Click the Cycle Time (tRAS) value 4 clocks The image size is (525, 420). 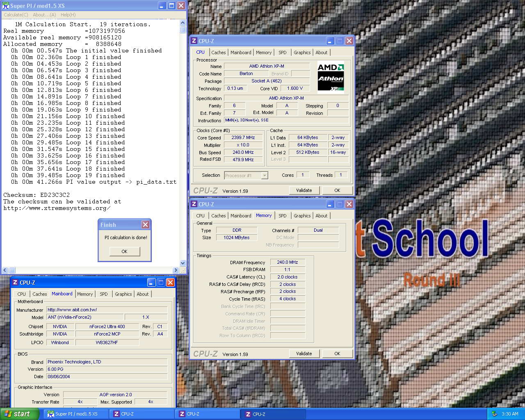tap(288, 299)
